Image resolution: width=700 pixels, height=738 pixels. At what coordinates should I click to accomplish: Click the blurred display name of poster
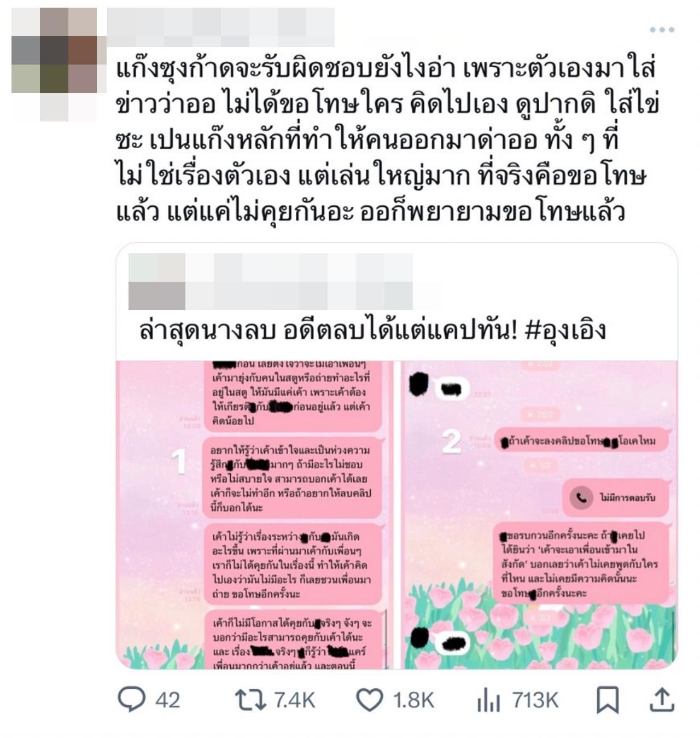point(221,27)
